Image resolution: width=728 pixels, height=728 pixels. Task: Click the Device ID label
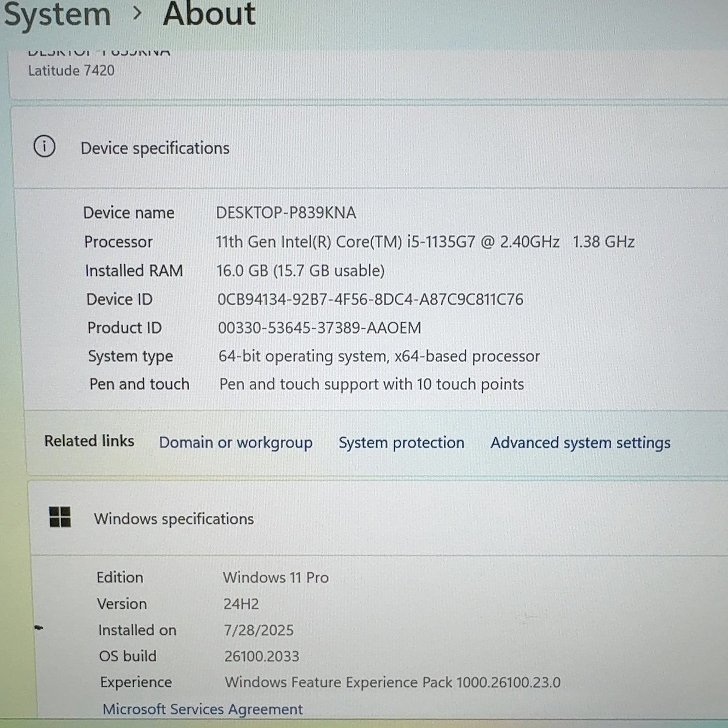point(119,299)
